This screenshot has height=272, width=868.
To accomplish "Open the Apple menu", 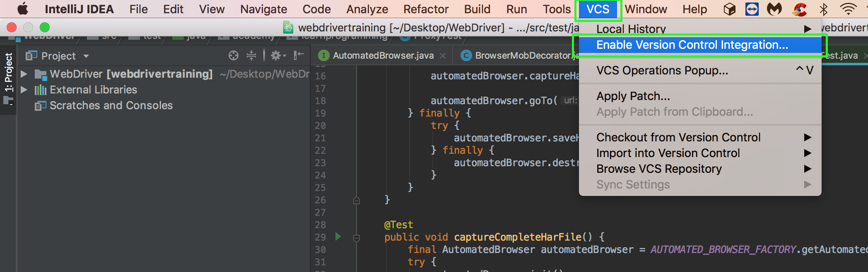I will [x=23, y=9].
